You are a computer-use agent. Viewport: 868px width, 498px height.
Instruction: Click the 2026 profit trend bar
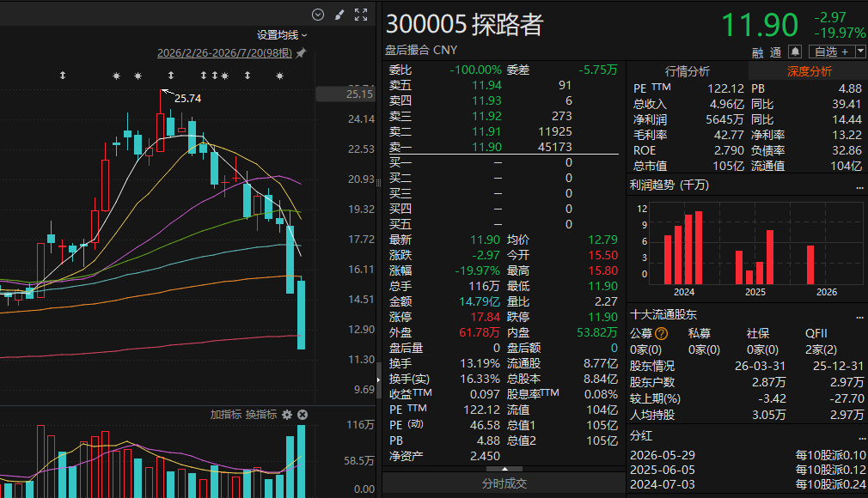810,264
